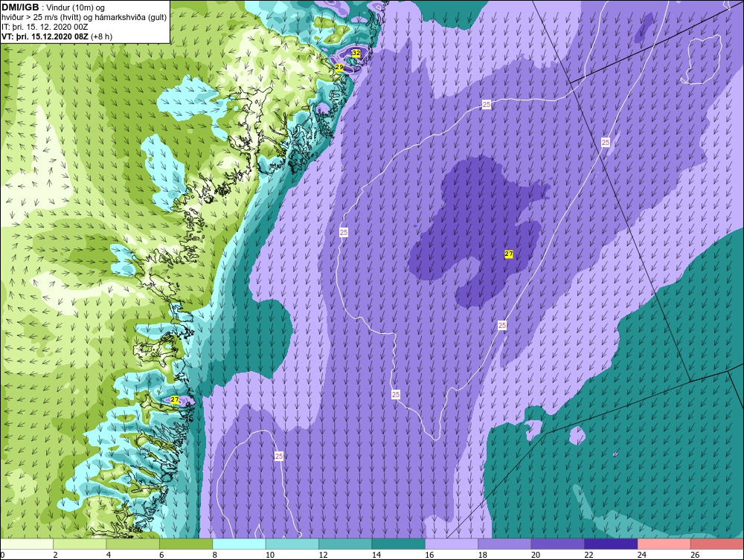Click the legend scale value 8
This screenshot has height=560, width=744.
click(215, 555)
